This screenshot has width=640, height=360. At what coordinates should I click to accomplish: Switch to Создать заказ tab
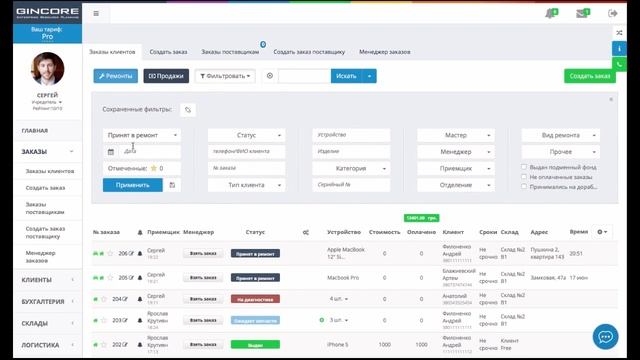point(168,52)
